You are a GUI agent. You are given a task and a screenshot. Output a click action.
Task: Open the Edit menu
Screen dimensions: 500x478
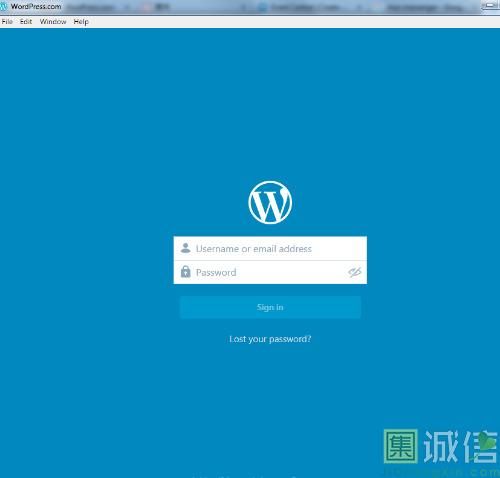pyautogui.click(x=26, y=22)
